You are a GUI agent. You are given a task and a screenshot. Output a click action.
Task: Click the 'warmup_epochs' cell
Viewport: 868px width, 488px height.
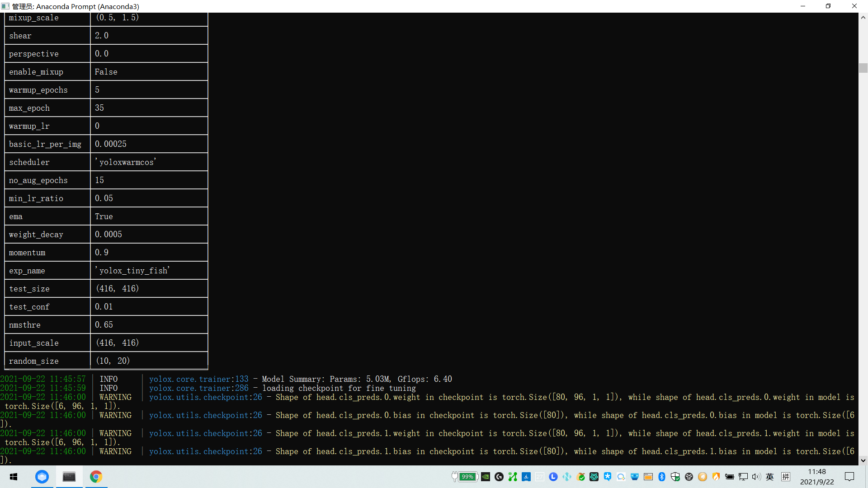tap(47, 90)
